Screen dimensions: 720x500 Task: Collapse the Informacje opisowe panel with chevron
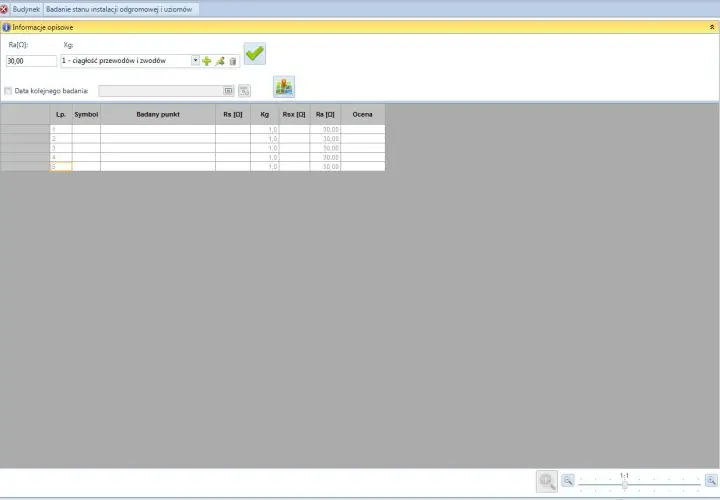click(x=712, y=27)
